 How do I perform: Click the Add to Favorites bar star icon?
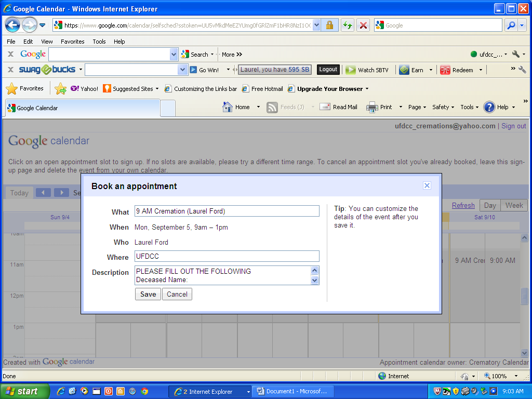[x=60, y=88]
